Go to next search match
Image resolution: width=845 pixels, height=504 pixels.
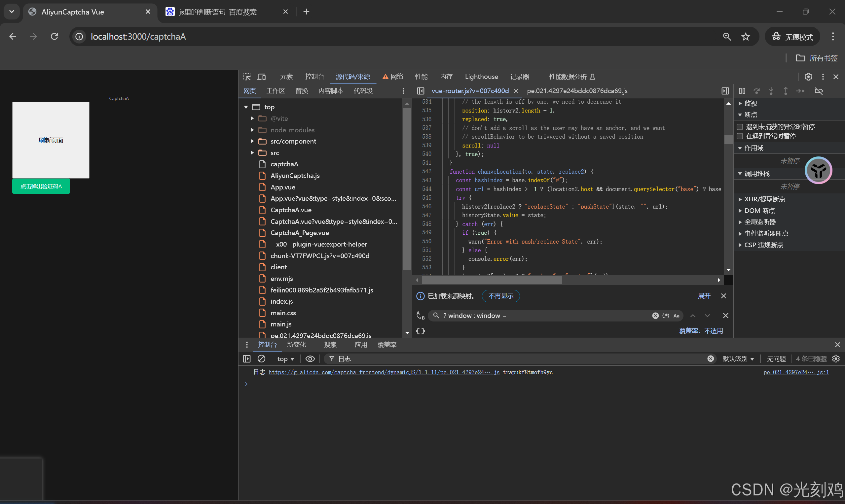[707, 316]
